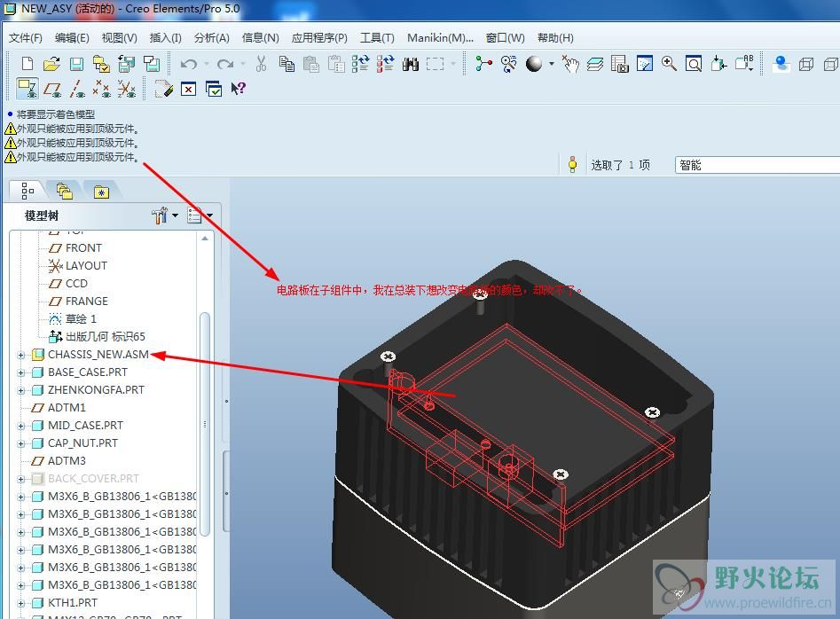
Task: Open the 帮助(H) menu
Action: click(x=555, y=38)
